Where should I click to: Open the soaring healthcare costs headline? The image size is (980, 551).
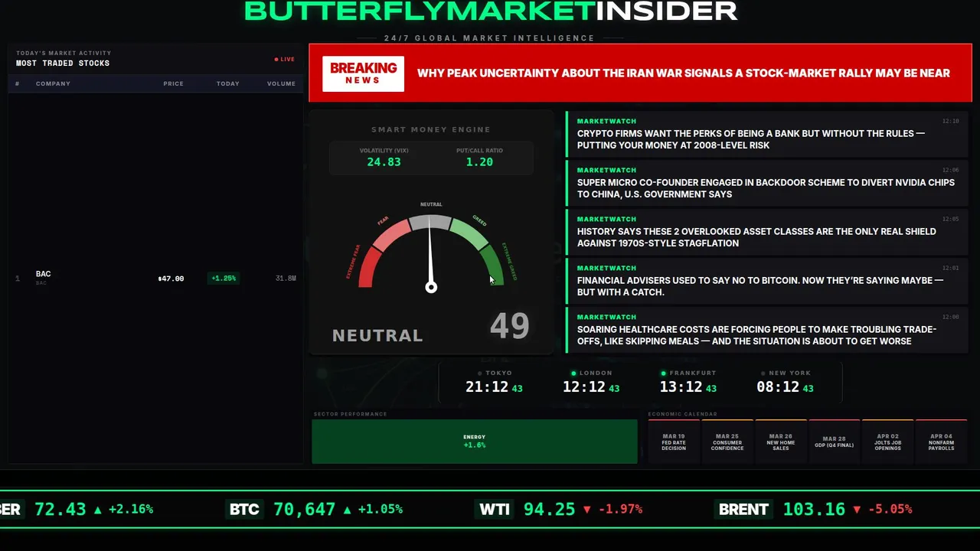click(x=767, y=330)
